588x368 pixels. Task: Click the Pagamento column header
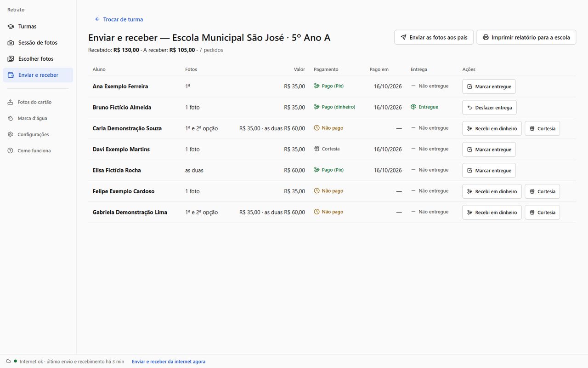click(x=326, y=69)
